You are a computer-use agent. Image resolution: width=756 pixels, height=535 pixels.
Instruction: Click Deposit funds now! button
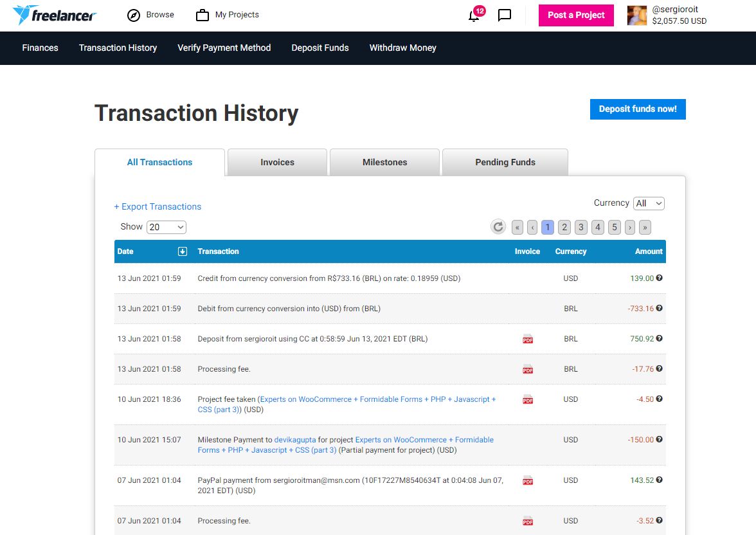click(x=638, y=109)
